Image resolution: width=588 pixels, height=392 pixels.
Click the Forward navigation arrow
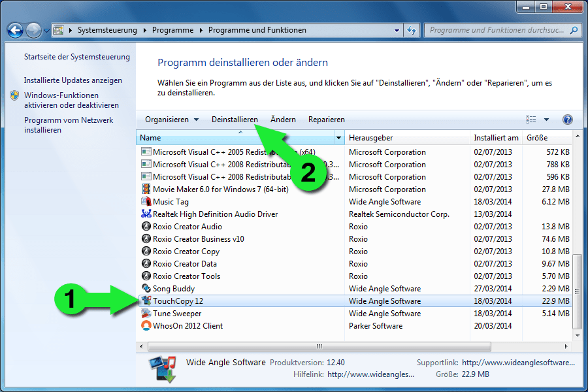33,31
